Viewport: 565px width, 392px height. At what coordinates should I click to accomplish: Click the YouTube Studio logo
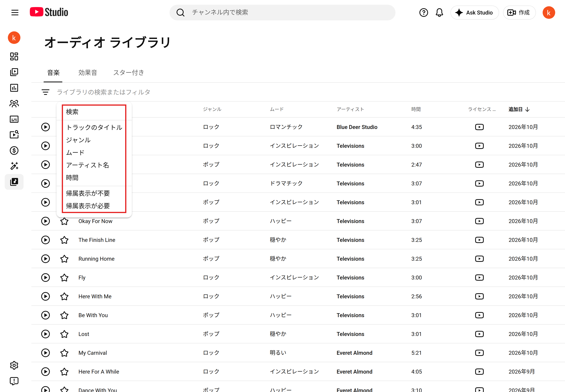[x=49, y=12]
